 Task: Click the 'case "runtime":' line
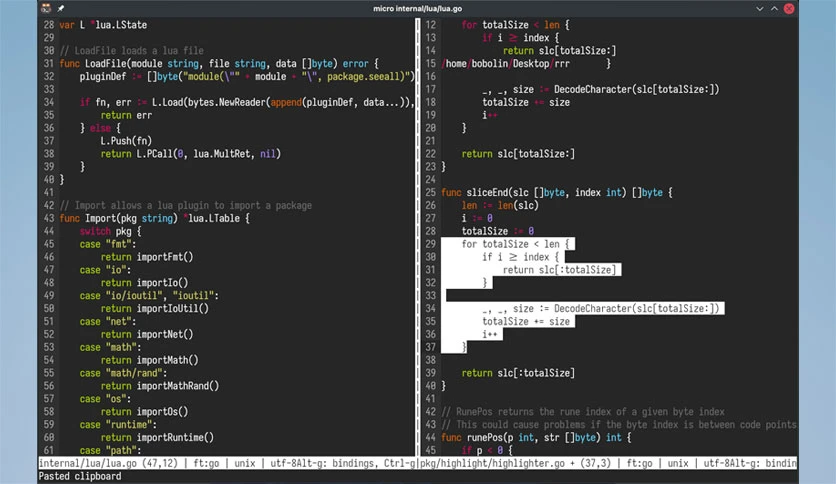coord(118,425)
